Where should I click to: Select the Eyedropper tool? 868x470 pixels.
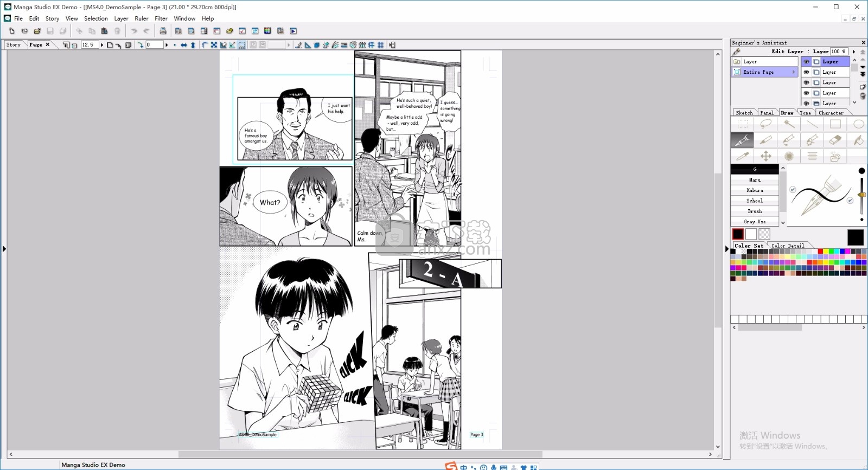pos(742,157)
